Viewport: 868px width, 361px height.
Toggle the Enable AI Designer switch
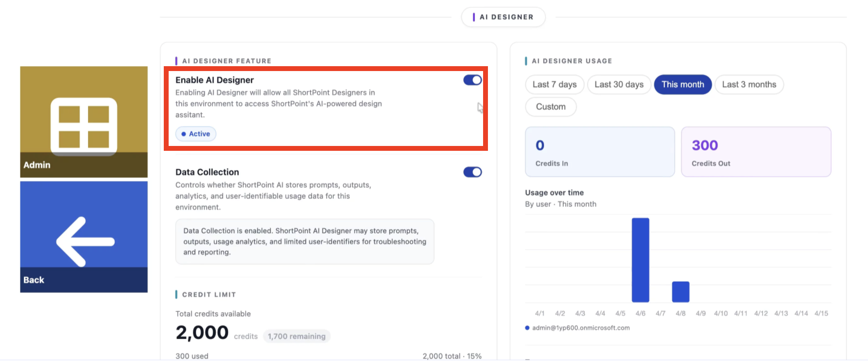click(472, 80)
